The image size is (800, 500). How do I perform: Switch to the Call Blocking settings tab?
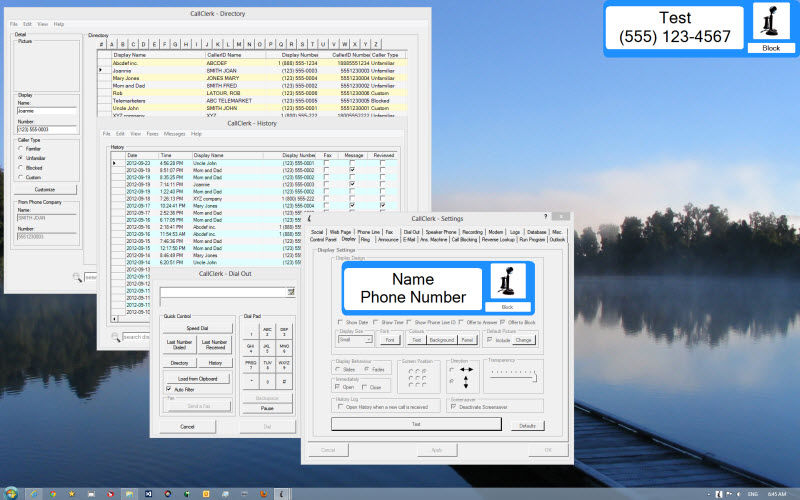coord(464,239)
